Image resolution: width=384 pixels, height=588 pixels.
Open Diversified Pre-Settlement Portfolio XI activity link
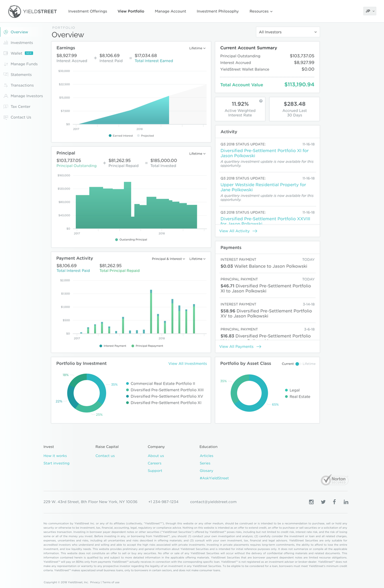264,153
